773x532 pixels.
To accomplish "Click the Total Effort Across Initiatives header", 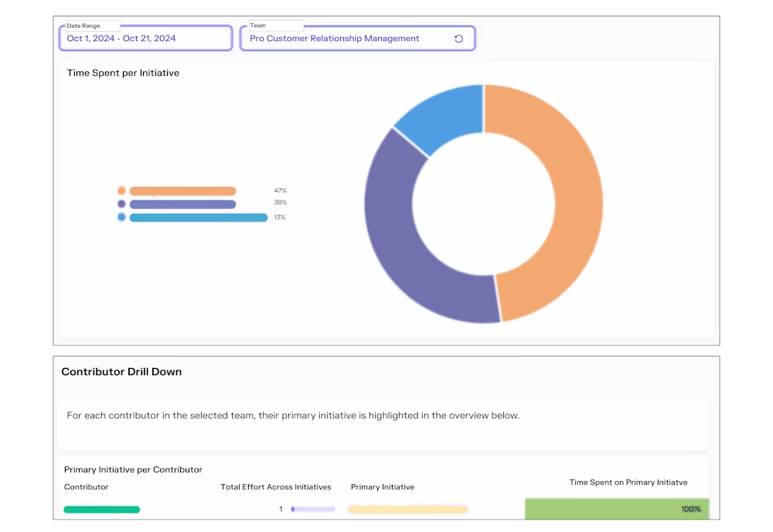I will (276, 487).
